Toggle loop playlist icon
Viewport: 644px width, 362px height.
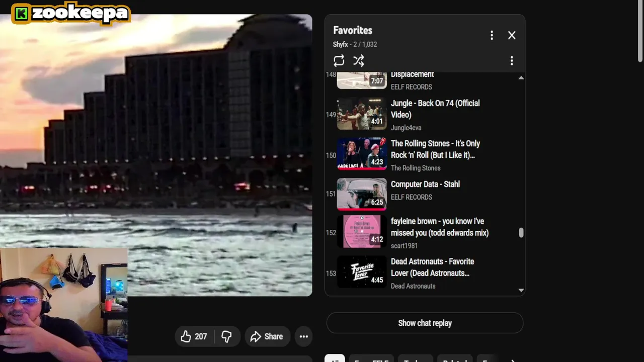339,61
